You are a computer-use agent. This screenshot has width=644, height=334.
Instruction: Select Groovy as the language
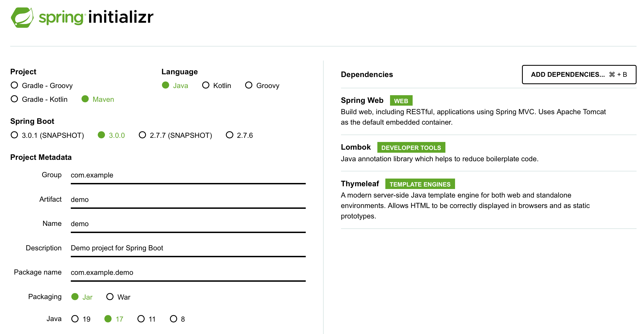(x=249, y=85)
